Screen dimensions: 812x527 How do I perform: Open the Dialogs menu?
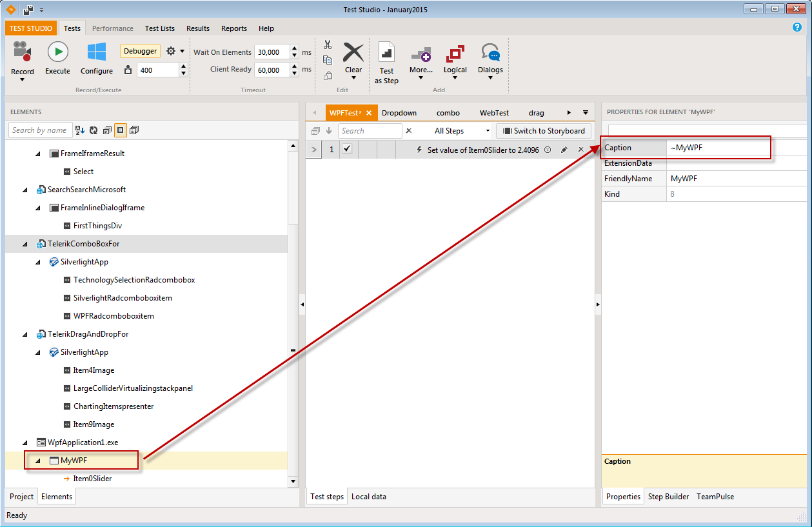(x=490, y=62)
